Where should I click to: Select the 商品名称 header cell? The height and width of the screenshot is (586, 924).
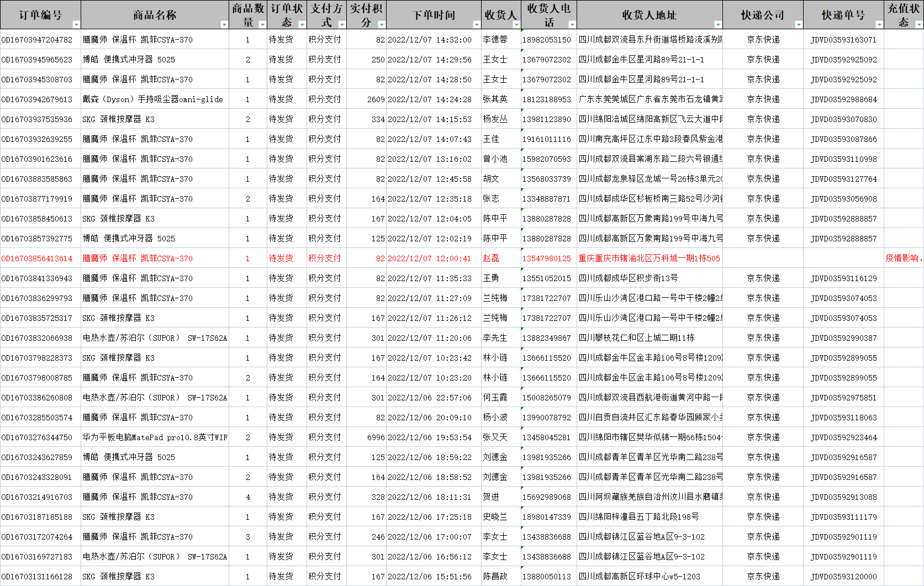pos(155,15)
